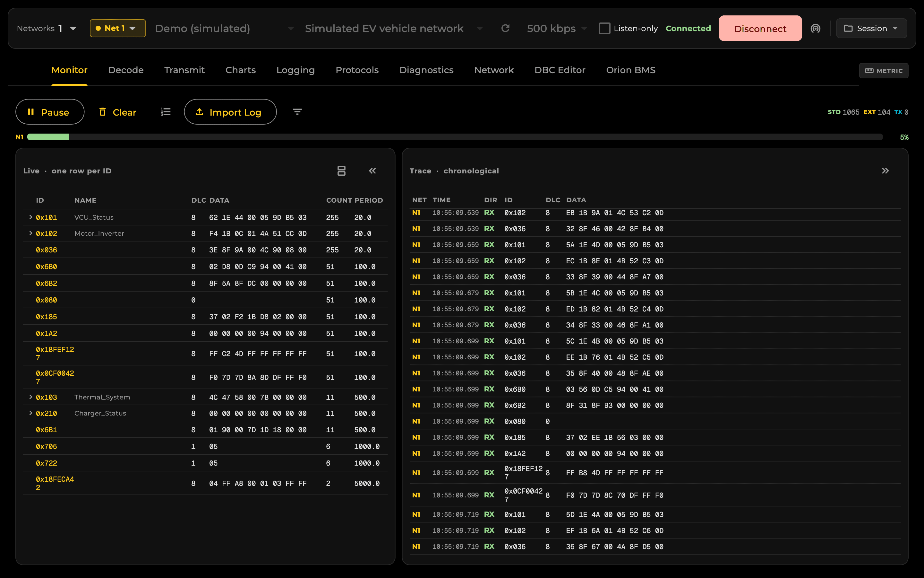Open the Session dropdown menu
The width and height of the screenshot is (924, 578).
(x=871, y=28)
